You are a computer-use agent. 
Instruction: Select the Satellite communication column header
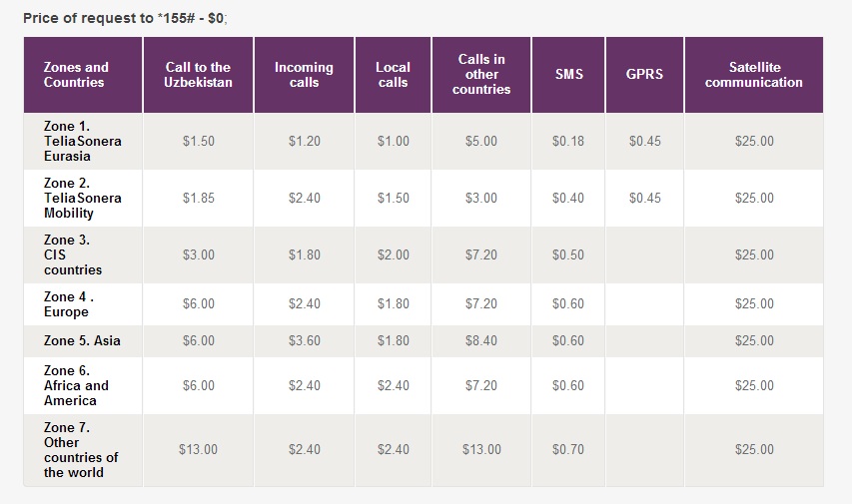tap(753, 75)
